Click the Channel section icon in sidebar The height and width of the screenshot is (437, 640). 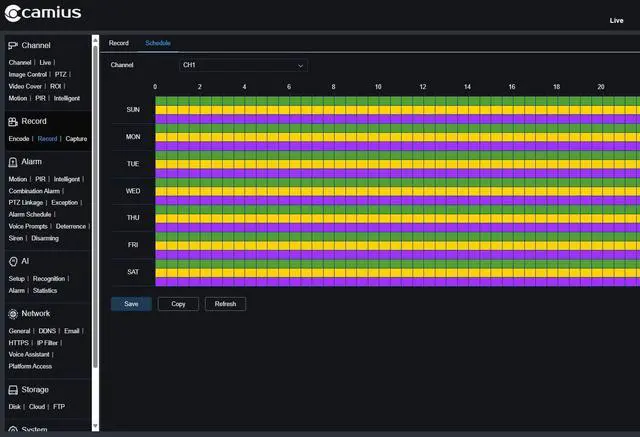tap(13, 46)
